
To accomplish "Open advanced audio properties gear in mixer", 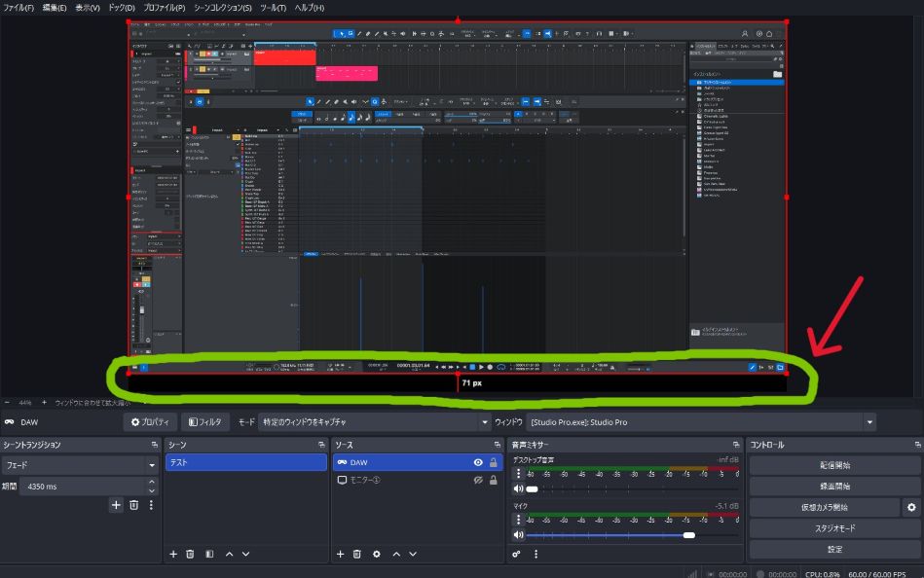I will 517,554.
